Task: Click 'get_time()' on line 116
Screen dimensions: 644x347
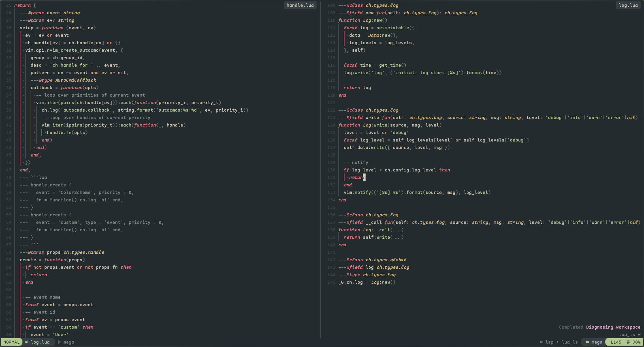Action: coord(393,65)
